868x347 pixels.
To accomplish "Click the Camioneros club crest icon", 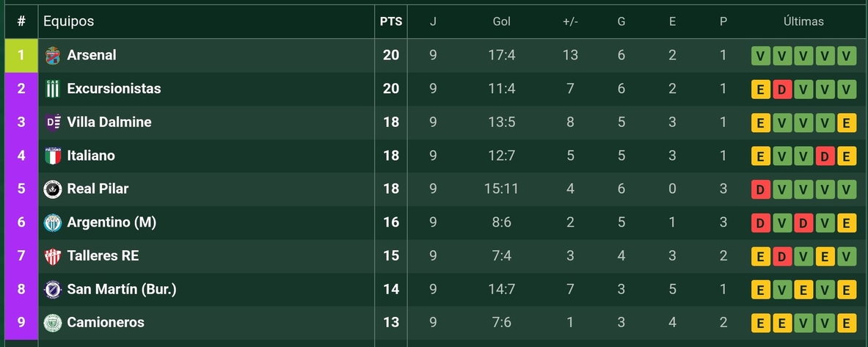I will (52, 323).
